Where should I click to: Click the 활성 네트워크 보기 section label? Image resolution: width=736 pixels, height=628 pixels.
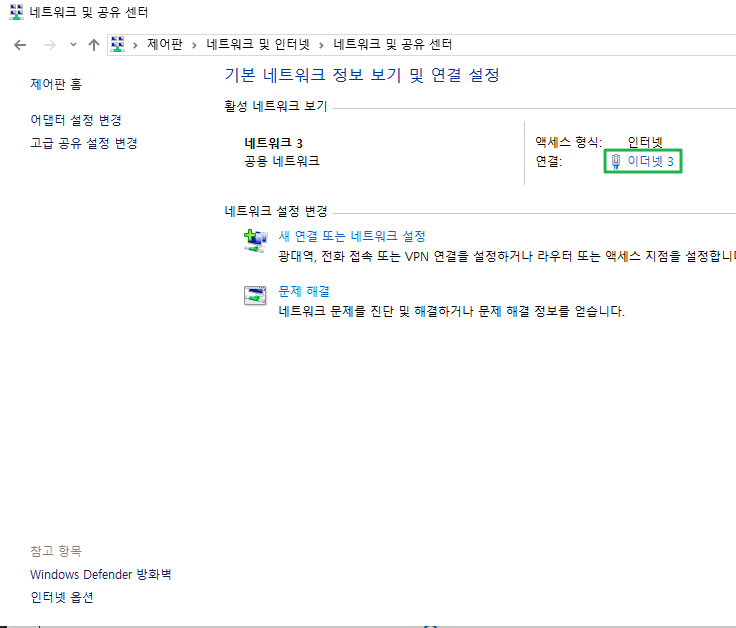[x=276, y=107]
